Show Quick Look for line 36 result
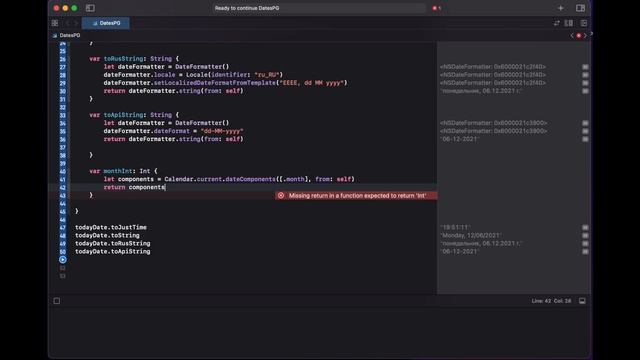640x360 pixels. click(x=585, y=139)
